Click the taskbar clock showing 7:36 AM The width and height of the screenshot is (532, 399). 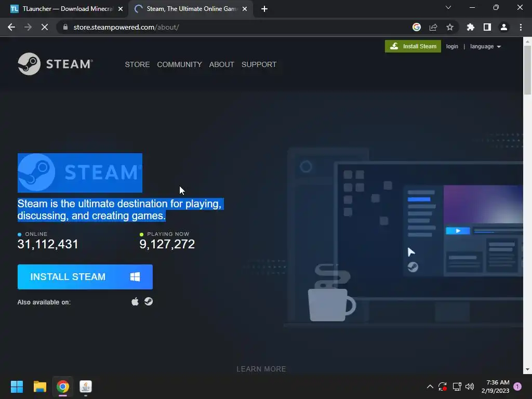click(495, 387)
